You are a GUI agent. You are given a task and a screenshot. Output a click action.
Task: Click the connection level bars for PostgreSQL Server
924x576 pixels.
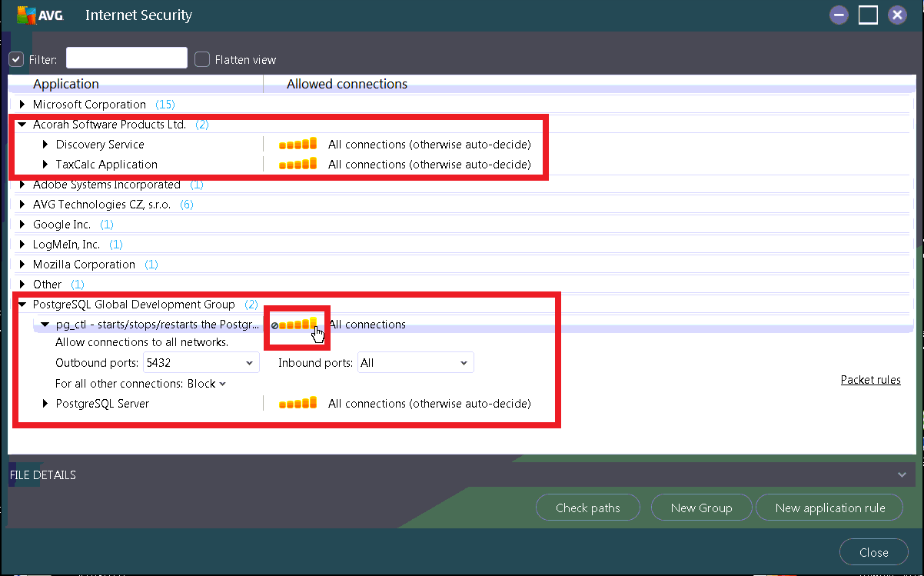[x=297, y=402]
